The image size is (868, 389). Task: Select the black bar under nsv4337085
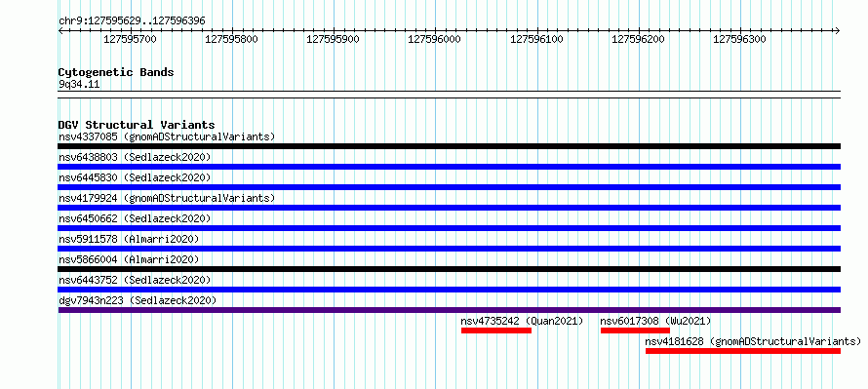click(450, 146)
